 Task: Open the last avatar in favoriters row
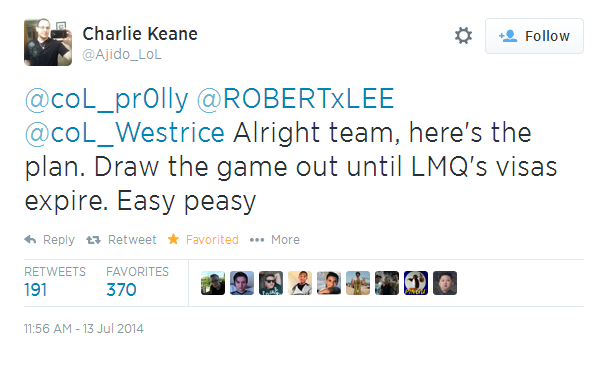445,283
